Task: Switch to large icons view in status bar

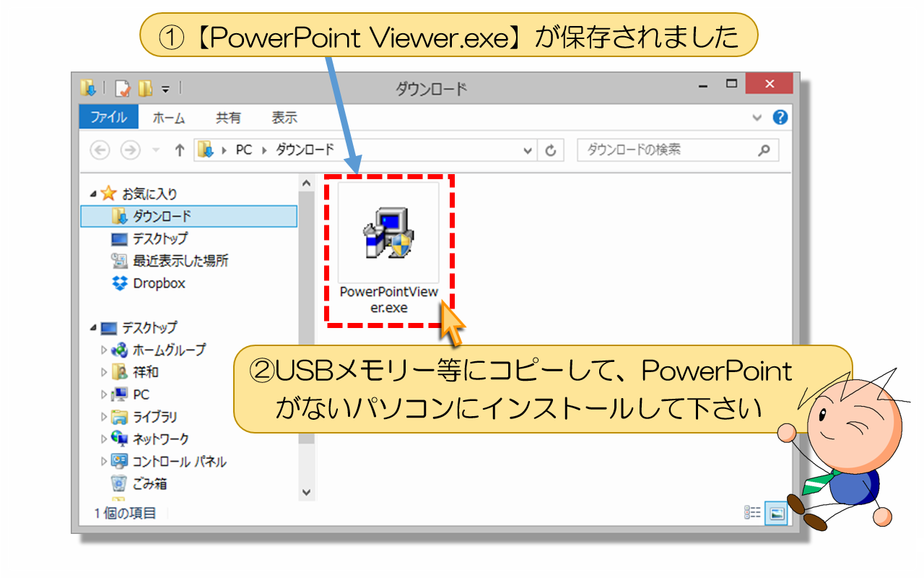Action: [x=776, y=513]
